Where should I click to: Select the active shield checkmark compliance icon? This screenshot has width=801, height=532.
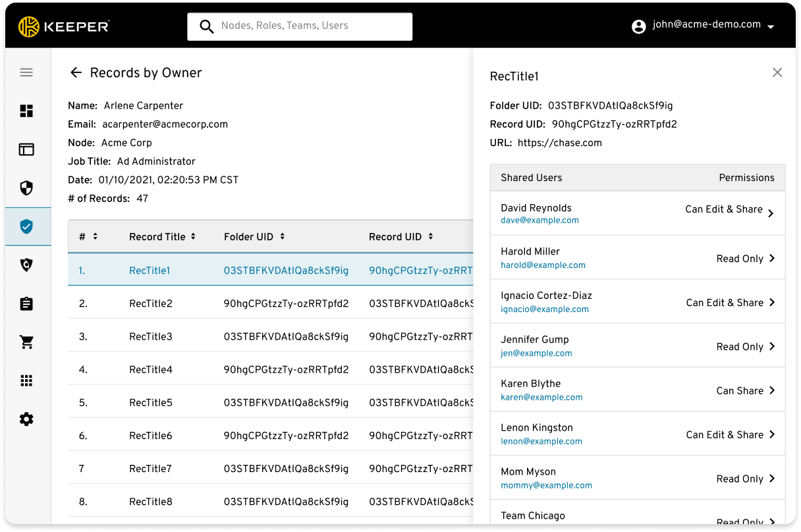click(x=26, y=226)
